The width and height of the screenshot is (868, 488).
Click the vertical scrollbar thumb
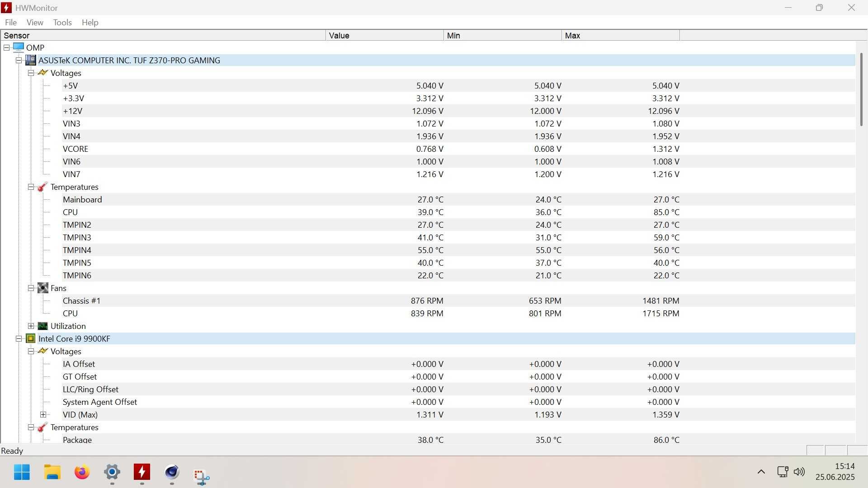[861, 89]
